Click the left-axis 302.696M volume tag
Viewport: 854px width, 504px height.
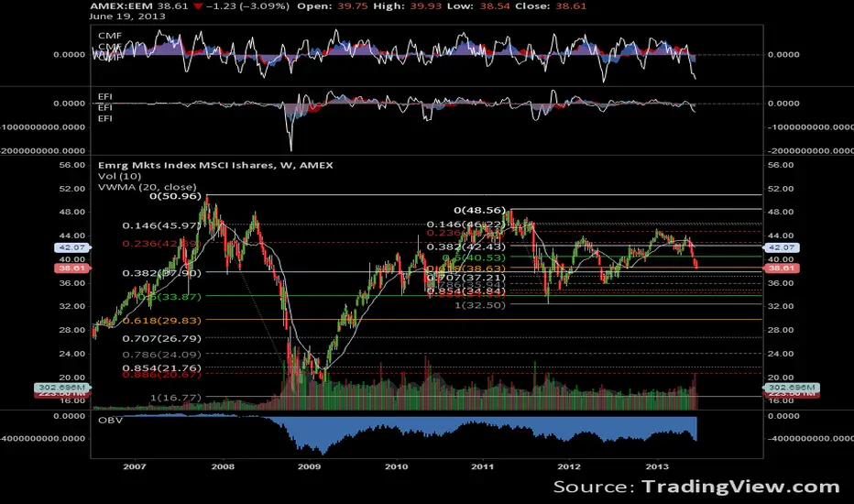tap(62, 388)
